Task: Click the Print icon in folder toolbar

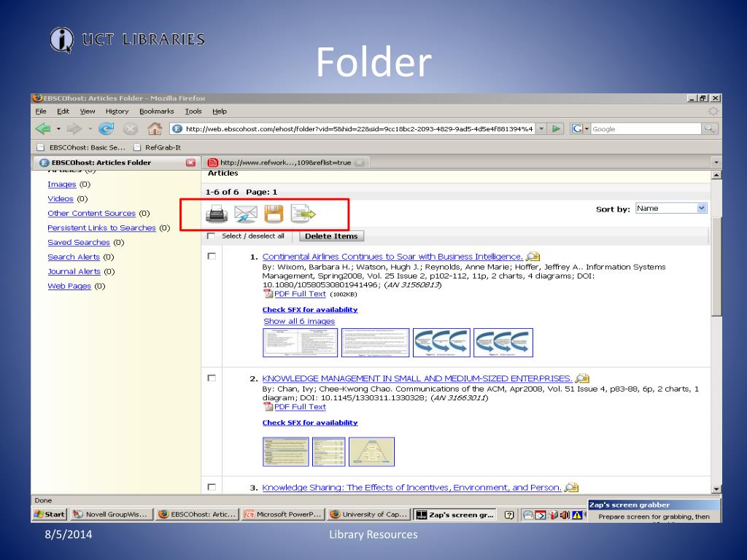Action: pos(217,214)
